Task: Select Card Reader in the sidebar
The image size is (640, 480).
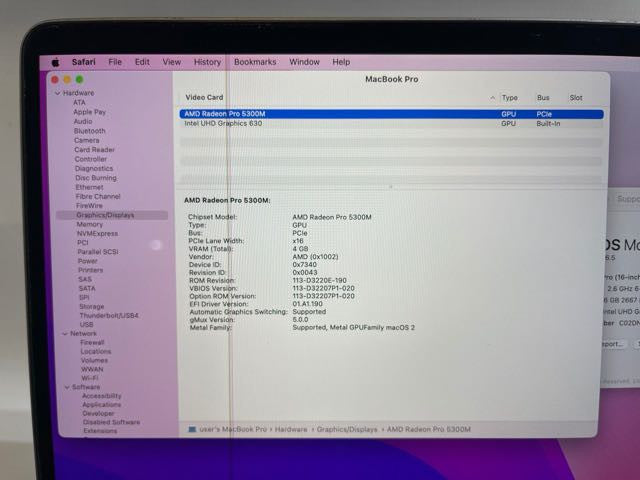Action: tap(94, 150)
